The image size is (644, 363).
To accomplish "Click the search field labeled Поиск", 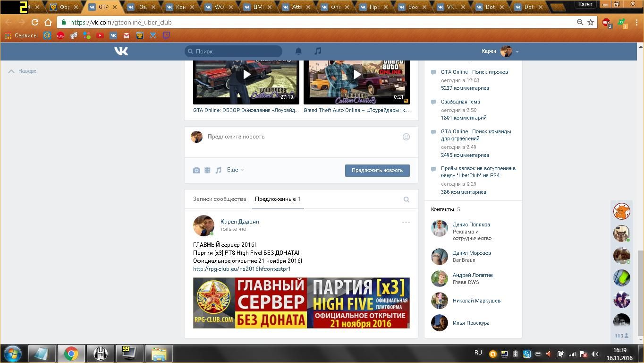I will tap(233, 51).
